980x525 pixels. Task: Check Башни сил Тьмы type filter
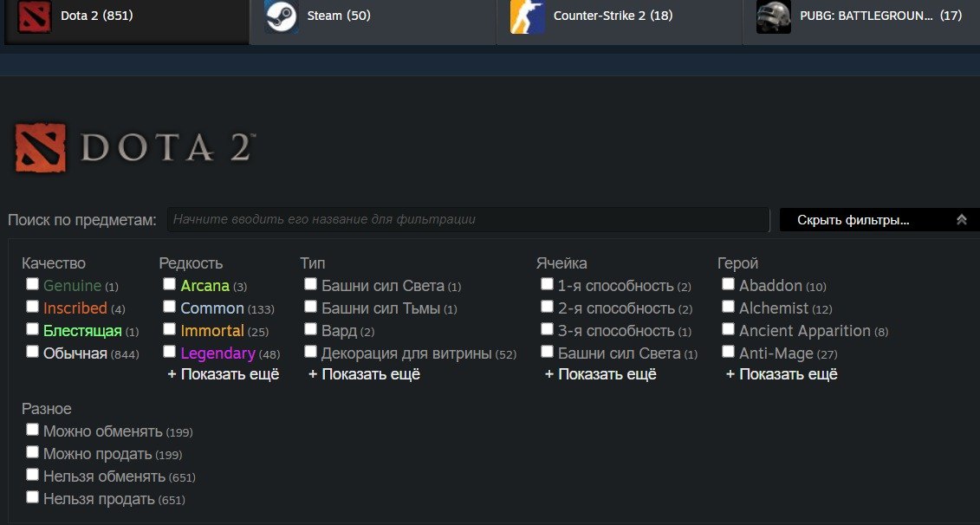310,307
